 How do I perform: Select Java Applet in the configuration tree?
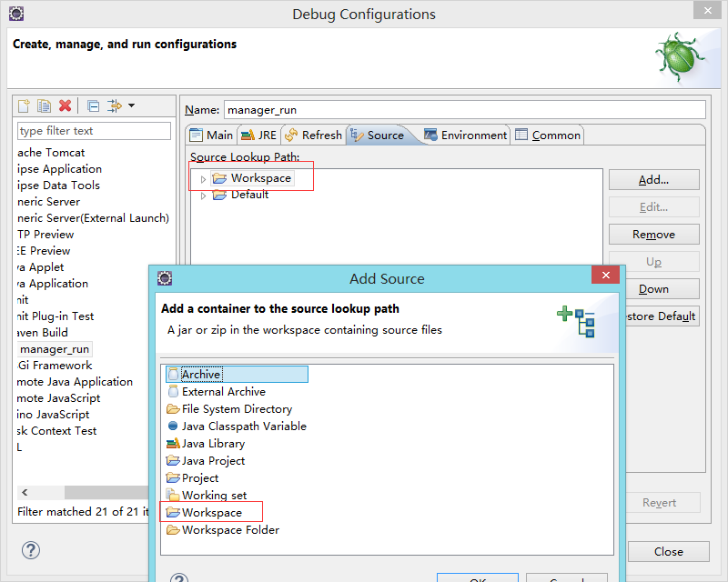(x=41, y=267)
